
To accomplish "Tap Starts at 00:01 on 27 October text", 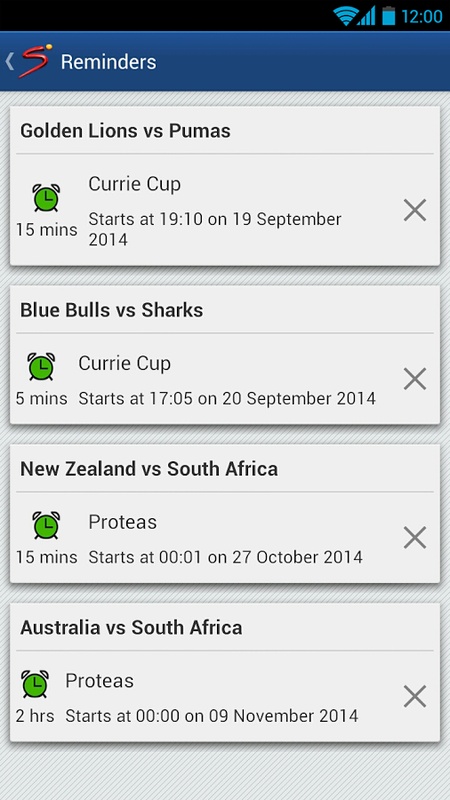I will 226,557.
